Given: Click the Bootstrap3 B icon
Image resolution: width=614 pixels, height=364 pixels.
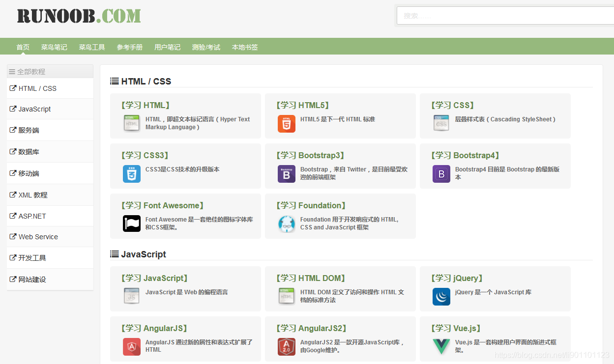Looking at the screenshot, I should (287, 174).
